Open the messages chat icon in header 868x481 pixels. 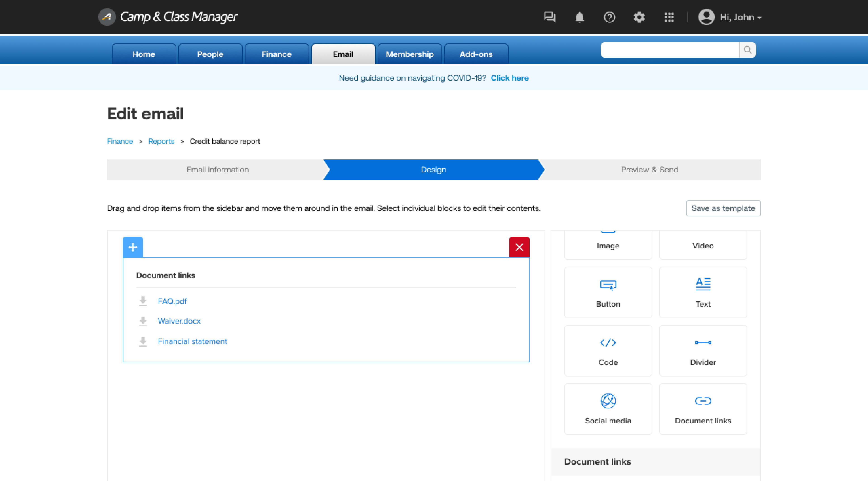pyautogui.click(x=550, y=17)
